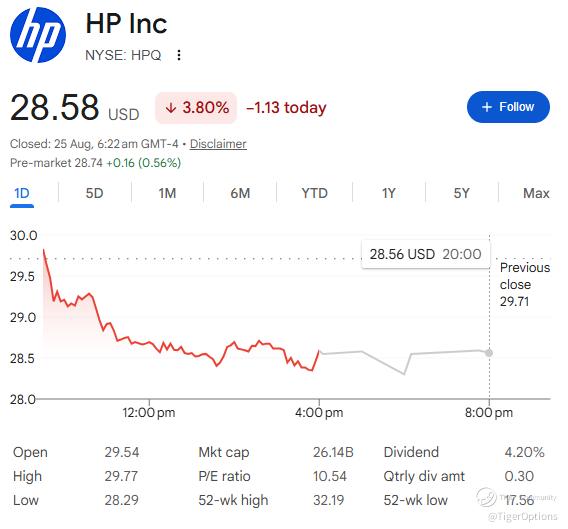Click the Previous close 29.71 label
The width and height of the screenshot is (568, 529).
point(525,284)
